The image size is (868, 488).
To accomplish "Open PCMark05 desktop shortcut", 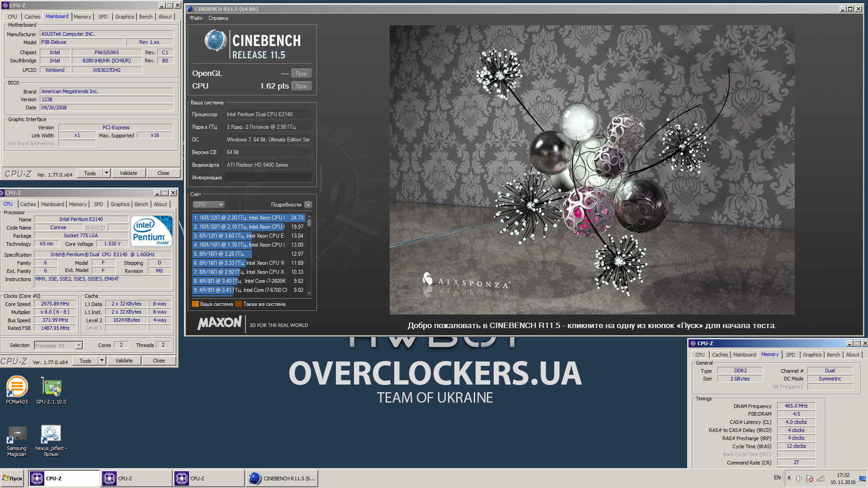I will pos(17,390).
